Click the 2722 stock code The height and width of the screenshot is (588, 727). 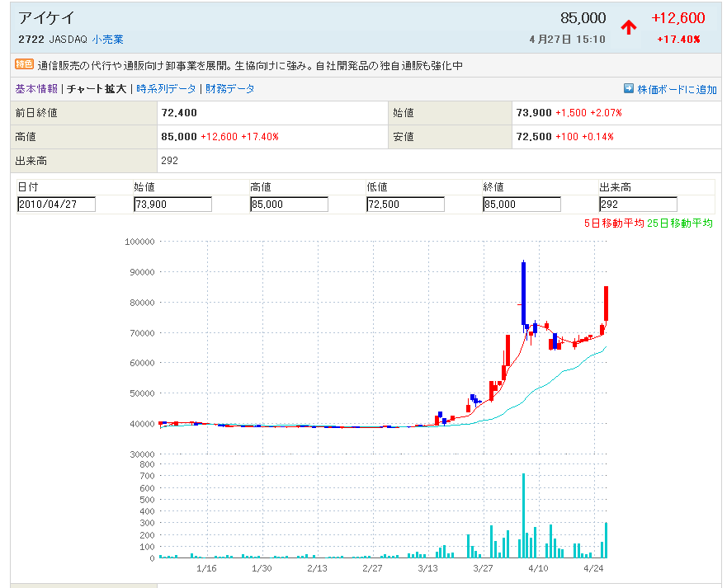pyautogui.click(x=31, y=40)
